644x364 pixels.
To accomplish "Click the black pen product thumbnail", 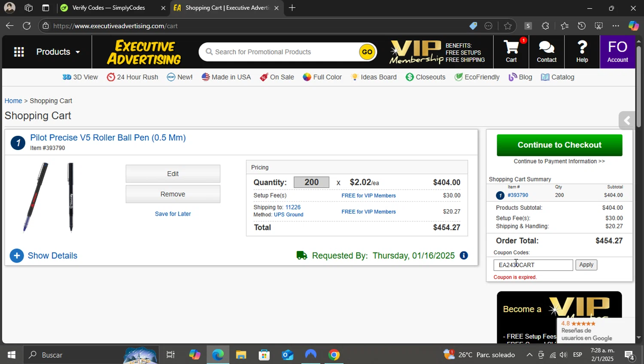I will [x=71, y=197].
